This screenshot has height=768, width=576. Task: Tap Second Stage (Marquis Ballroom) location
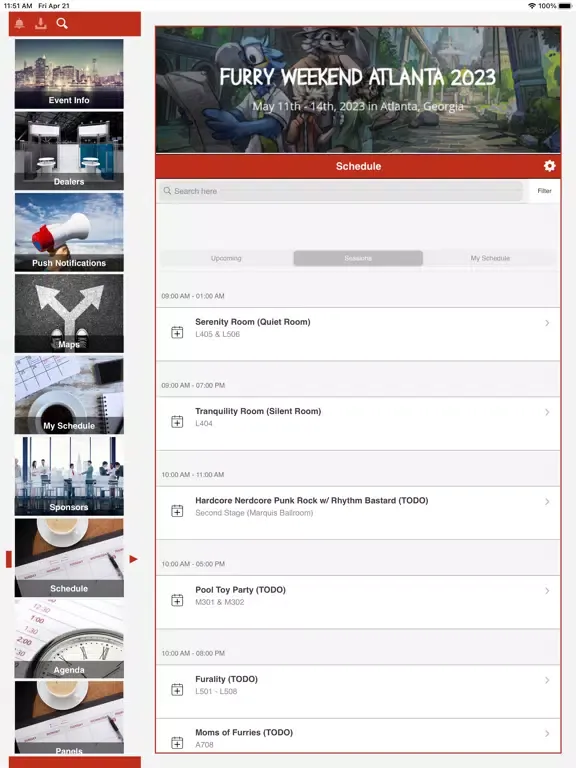tap(254, 513)
